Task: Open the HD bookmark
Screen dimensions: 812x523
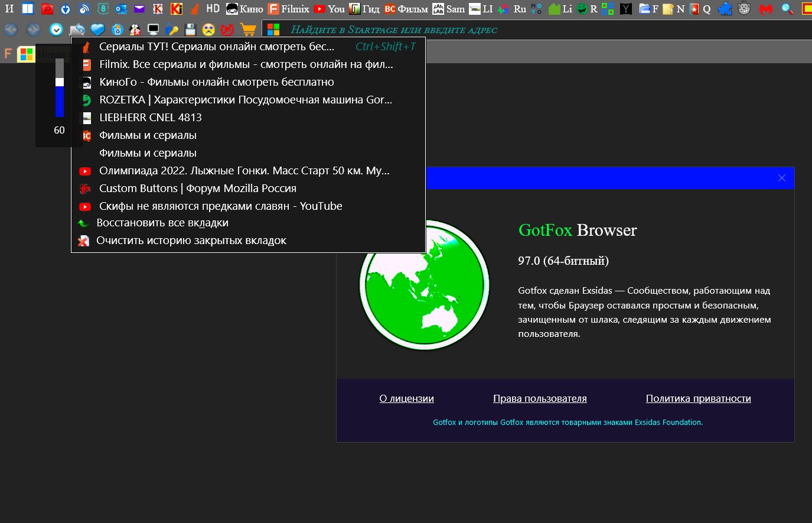Action: pos(213,9)
